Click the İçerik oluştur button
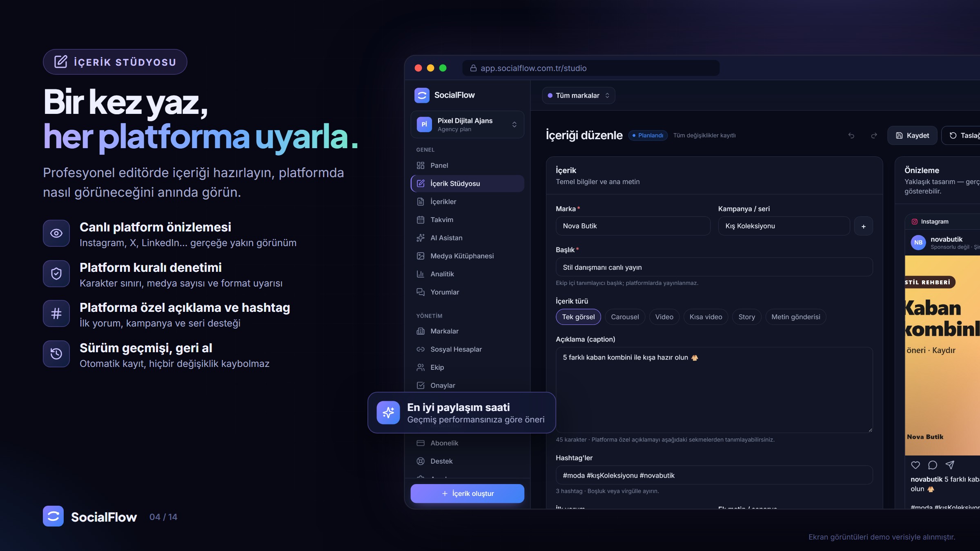Screen dimensions: 980x551 (467, 493)
